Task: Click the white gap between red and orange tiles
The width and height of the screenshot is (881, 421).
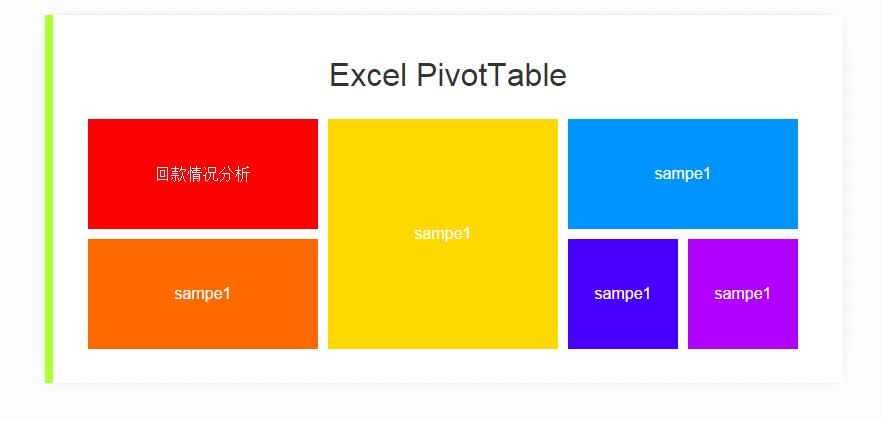Action: (x=203, y=234)
